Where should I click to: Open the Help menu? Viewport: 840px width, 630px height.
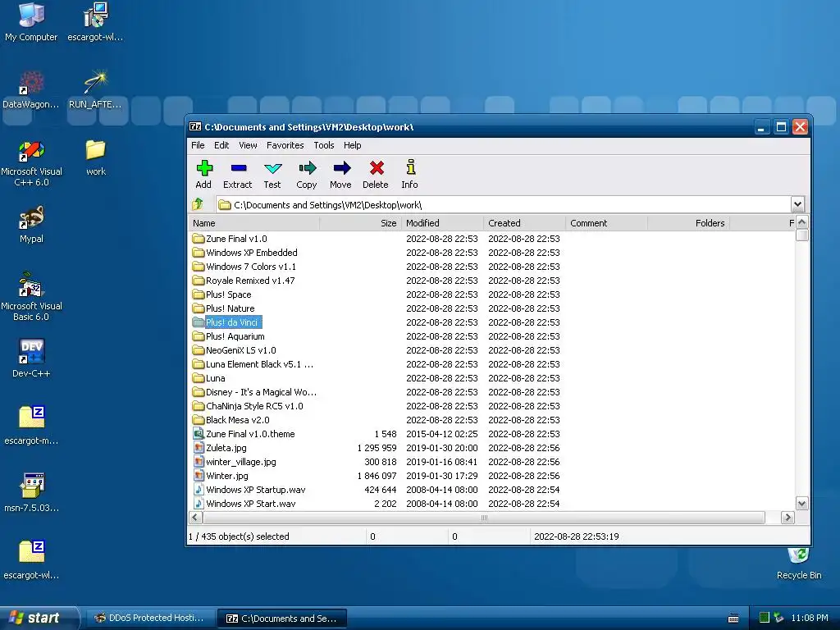(x=352, y=145)
